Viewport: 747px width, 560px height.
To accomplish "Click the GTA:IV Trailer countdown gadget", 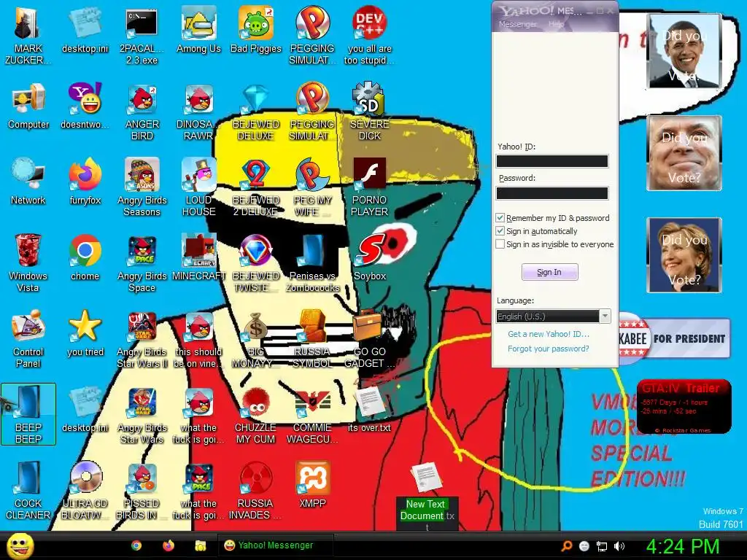I will coord(684,406).
